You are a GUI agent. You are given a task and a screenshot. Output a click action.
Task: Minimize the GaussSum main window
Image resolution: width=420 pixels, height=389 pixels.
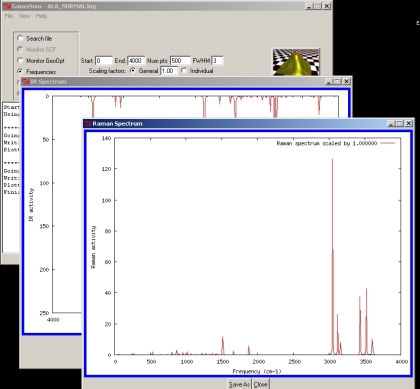309,6
